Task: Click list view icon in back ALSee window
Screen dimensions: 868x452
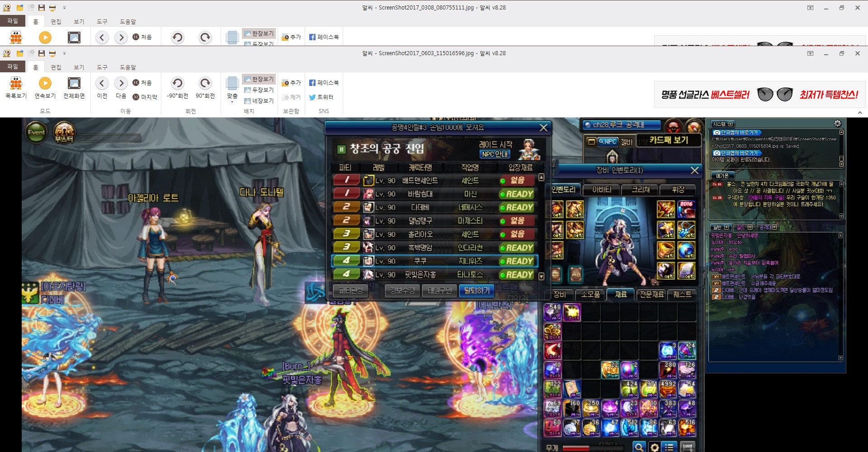Action: 16,38
